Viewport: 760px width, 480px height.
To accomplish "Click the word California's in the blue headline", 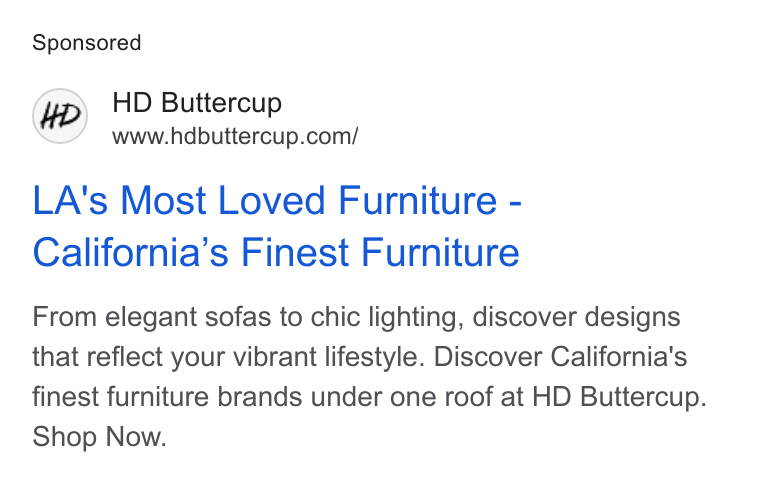I will tap(130, 252).
